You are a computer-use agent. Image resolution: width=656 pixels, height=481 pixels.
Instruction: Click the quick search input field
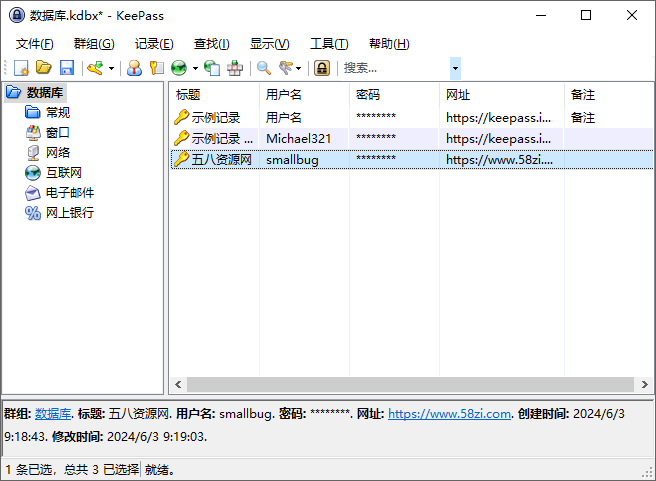point(395,68)
